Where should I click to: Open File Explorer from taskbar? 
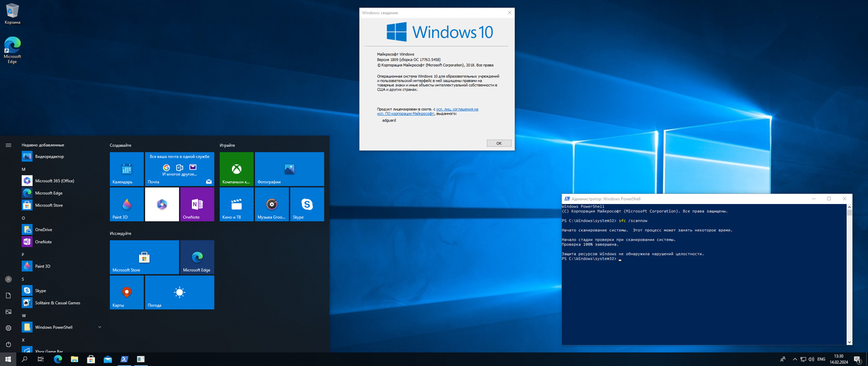point(74,359)
